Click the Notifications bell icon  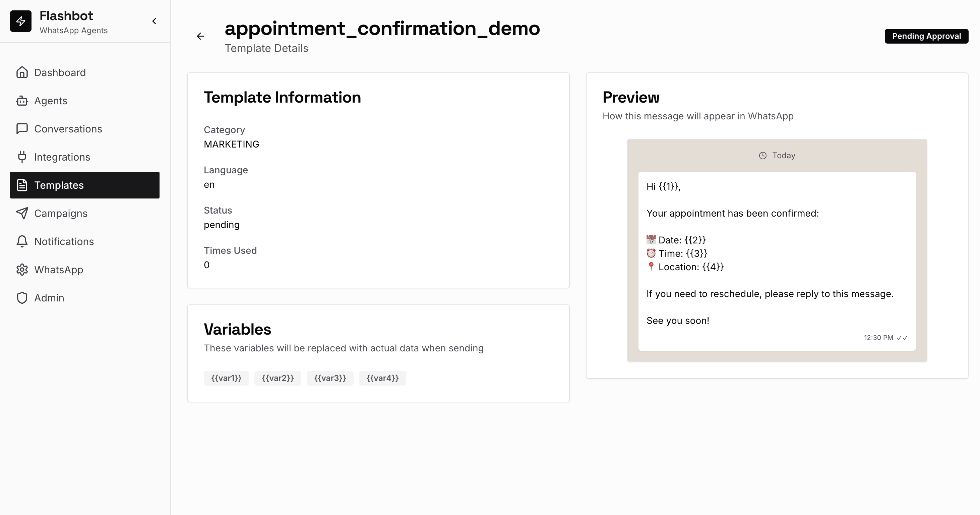22,241
